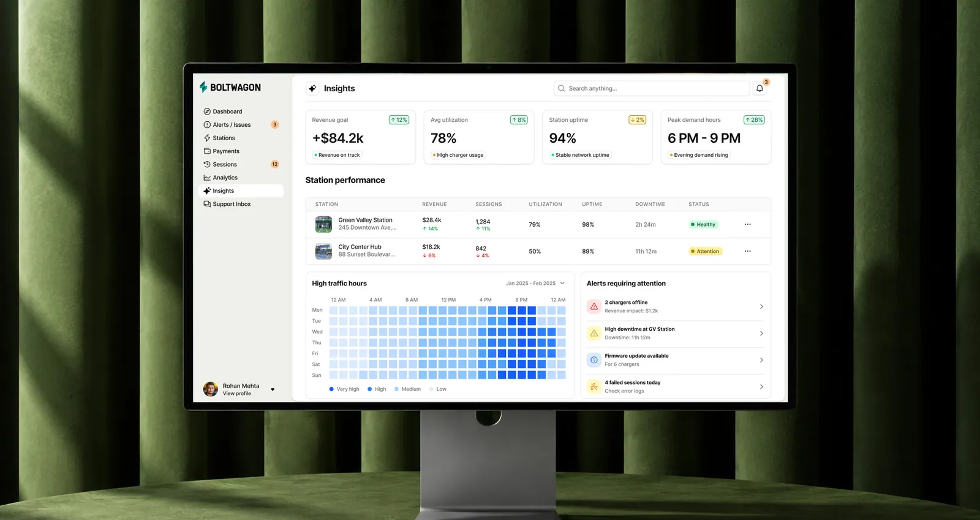Click Rohan Mehta's profile avatar
Screen dimensions: 980x520
[x=211, y=389]
